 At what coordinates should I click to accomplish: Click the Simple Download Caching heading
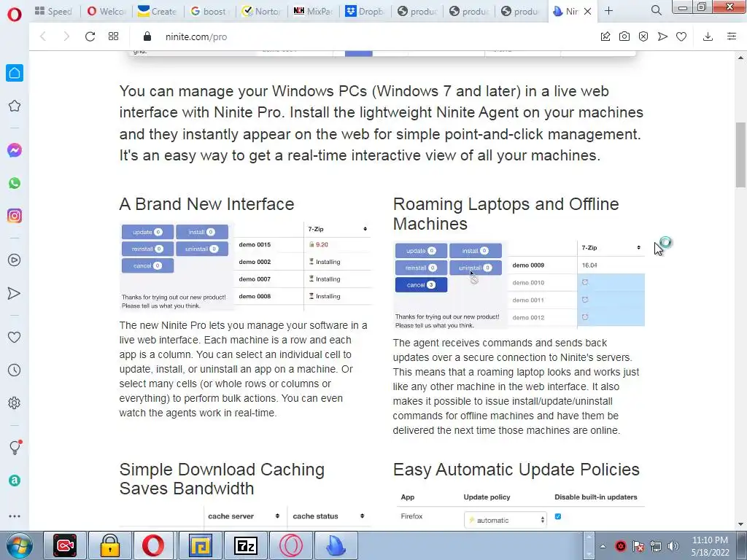tap(222, 478)
